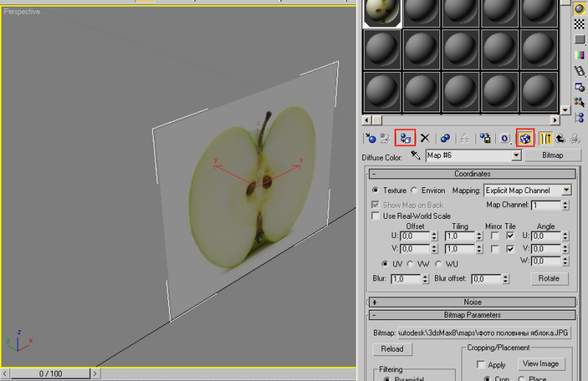Image resolution: width=588 pixels, height=381 pixels.
Task: Change Sample Type sphere icon
Action: pos(579,9)
